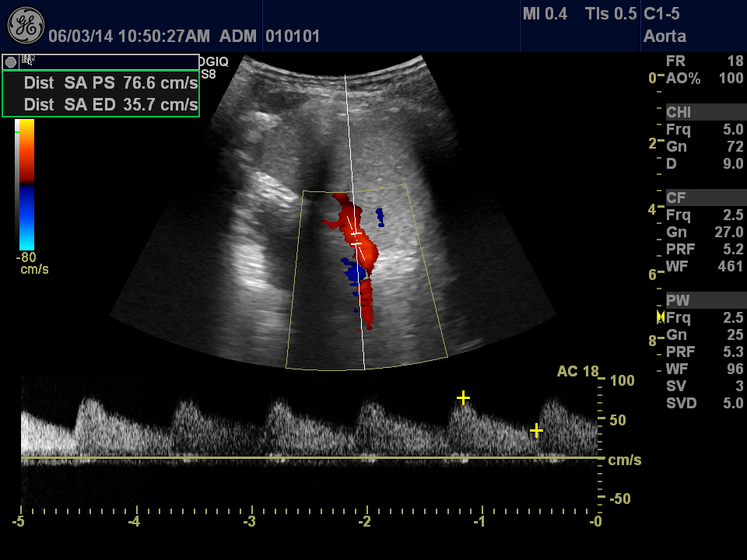The image size is (747, 560).
Task: Click the patient ID 010101 field
Action: [293, 37]
